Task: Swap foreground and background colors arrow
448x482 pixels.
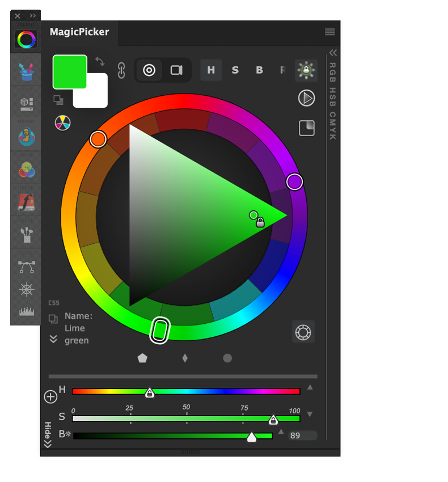Action: tap(100, 61)
